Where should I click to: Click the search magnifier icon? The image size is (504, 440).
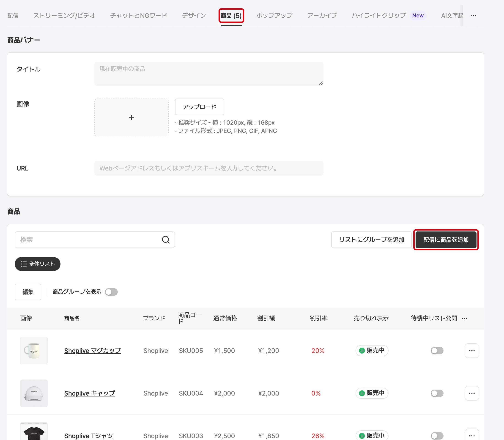(166, 240)
